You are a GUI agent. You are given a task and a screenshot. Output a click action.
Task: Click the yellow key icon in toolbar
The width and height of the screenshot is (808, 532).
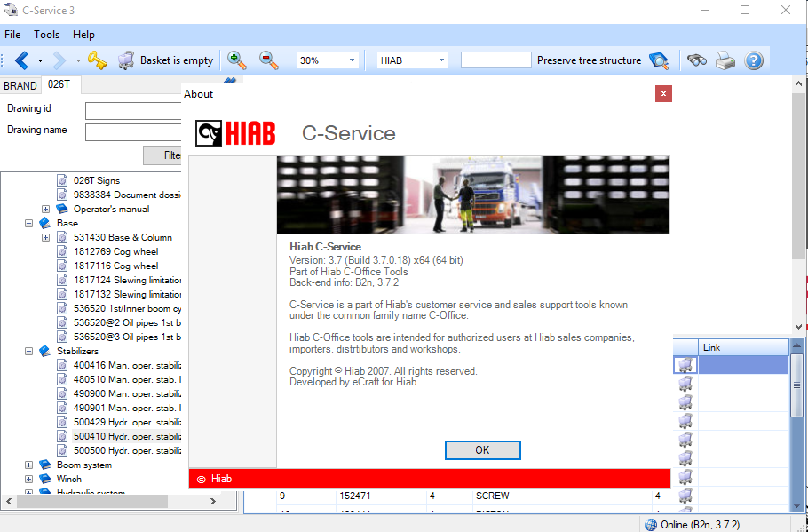click(97, 60)
